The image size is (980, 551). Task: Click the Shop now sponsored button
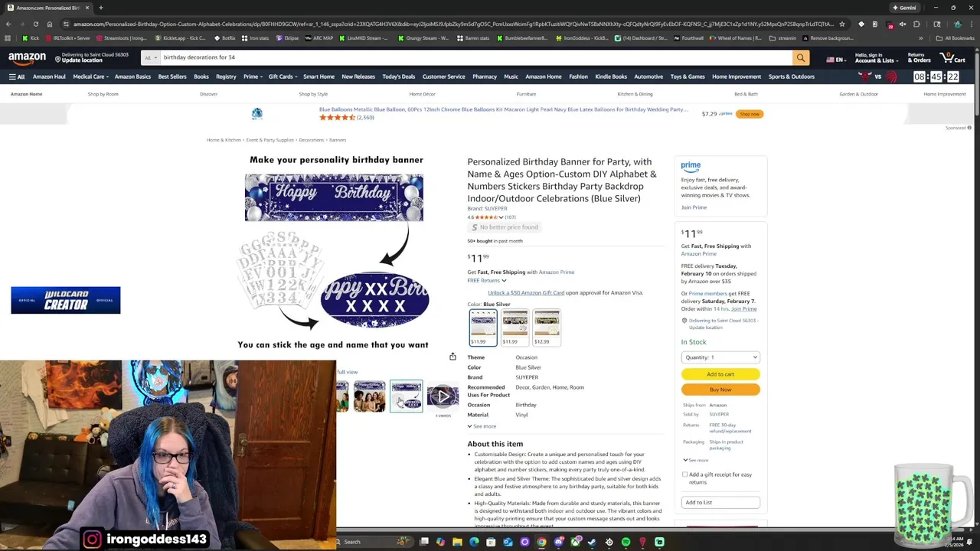pyautogui.click(x=750, y=114)
